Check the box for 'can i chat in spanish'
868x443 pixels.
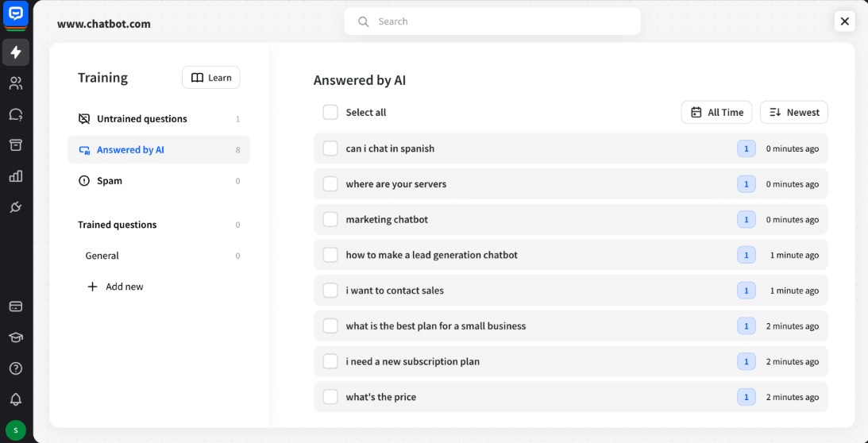coord(330,148)
